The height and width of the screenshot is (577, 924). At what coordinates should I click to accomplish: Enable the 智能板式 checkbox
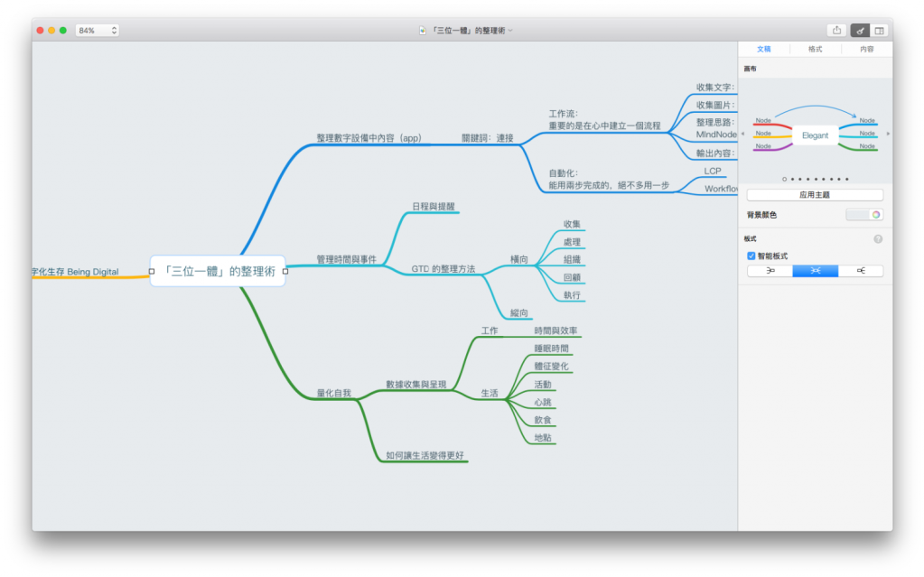751,256
